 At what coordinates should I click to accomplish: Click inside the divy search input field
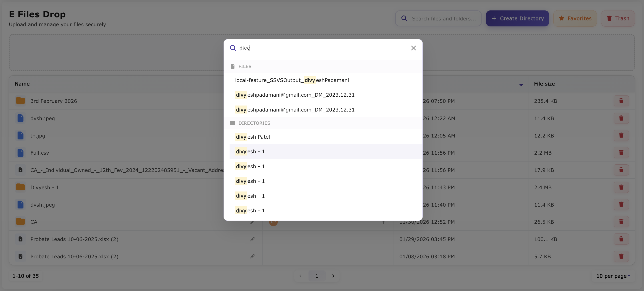coord(275,48)
